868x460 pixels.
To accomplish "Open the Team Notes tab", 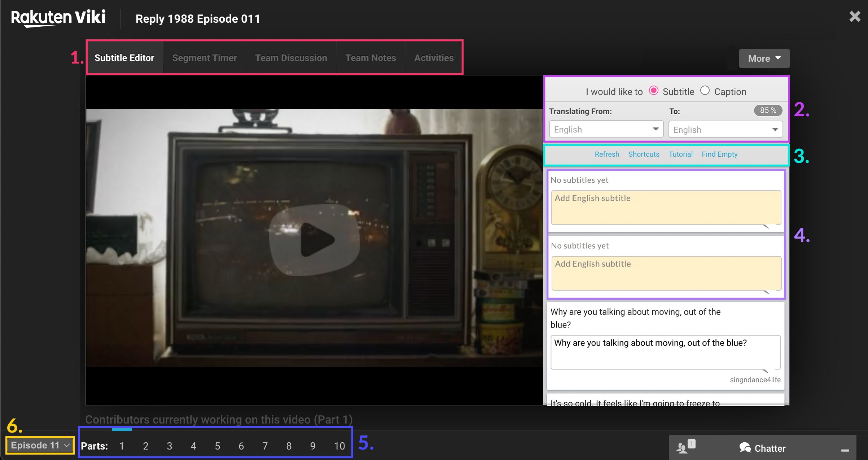I will pyautogui.click(x=371, y=58).
